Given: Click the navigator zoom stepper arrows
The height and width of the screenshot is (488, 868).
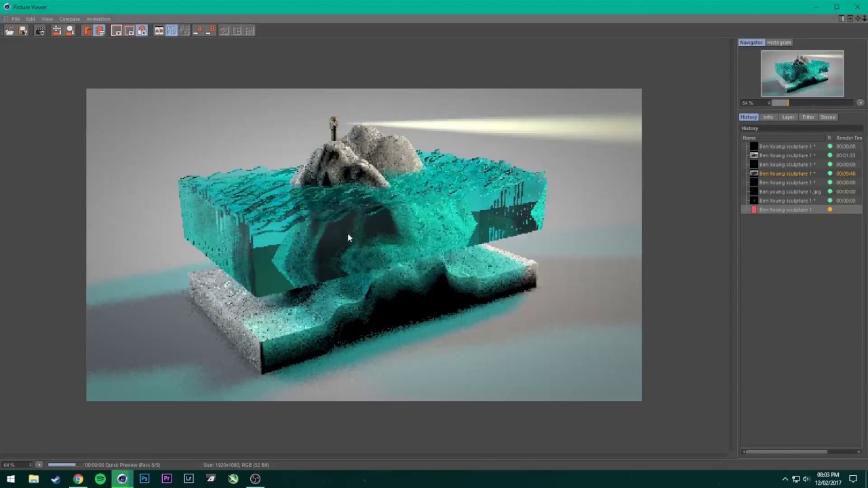Looking at the screenshot, I should pyautogui.click(x=768, y=102).
